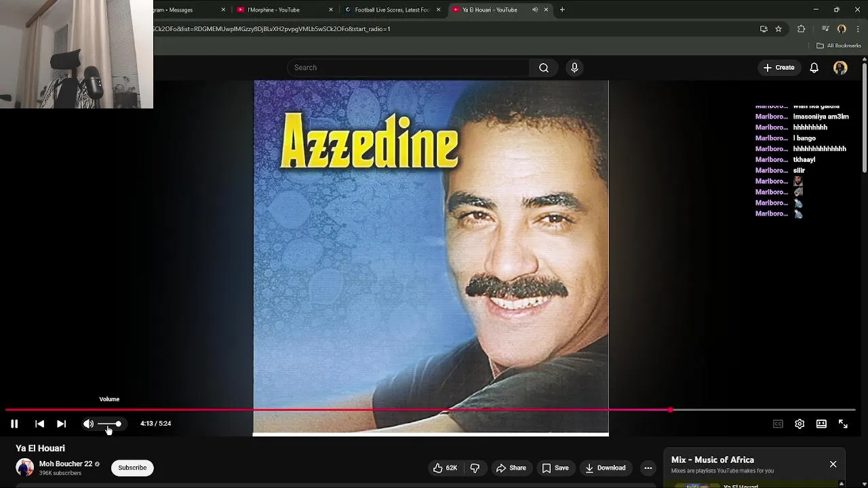
Task: Dislike the video
Action: [x=475, y=468]
